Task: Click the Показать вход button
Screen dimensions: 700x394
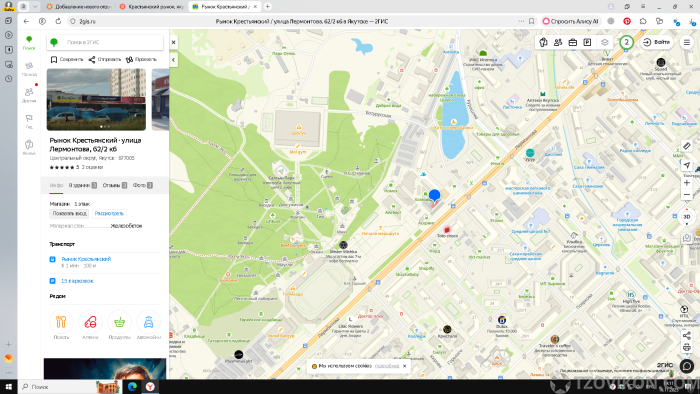Action: (69, 214)
